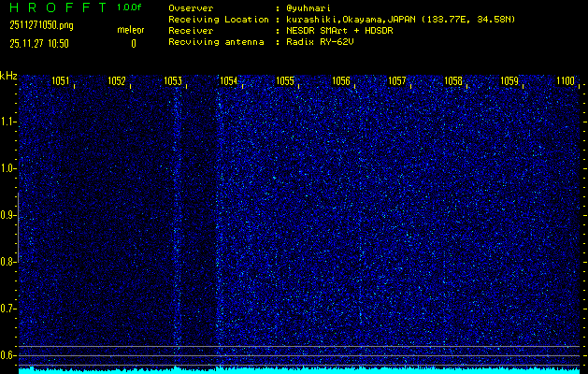The image size is (588, 374).
Task: Click the 0.8 kHz axis label
Action: click(8, 262)
